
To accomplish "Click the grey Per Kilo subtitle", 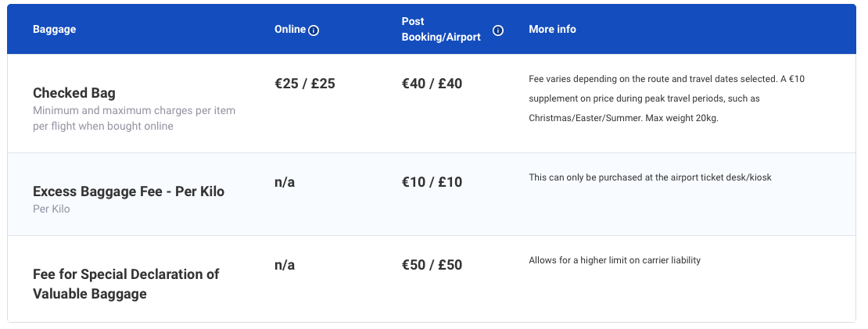I will [51, 209].
